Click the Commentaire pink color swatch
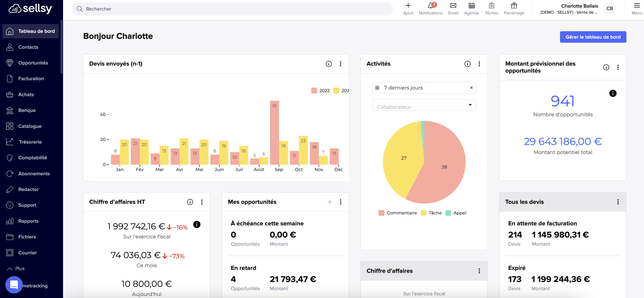The image size is (644, 298). pyautogui.click(x=381, y=213)
